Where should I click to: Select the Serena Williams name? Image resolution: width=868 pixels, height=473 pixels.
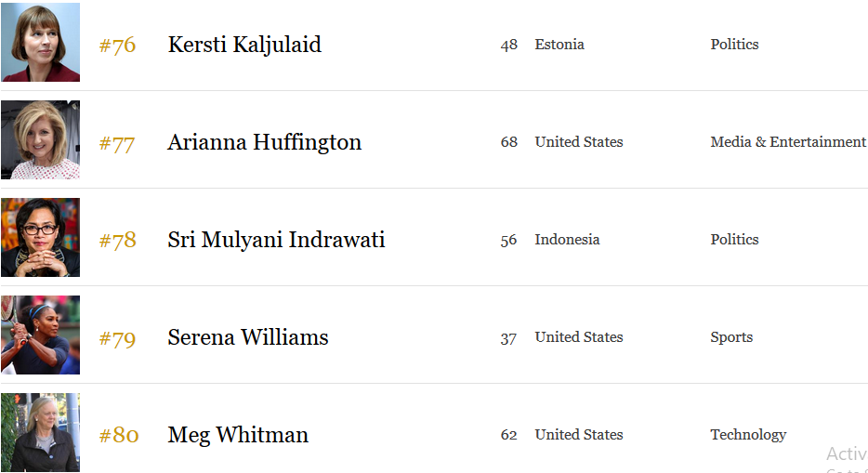[x=247, y=337]
